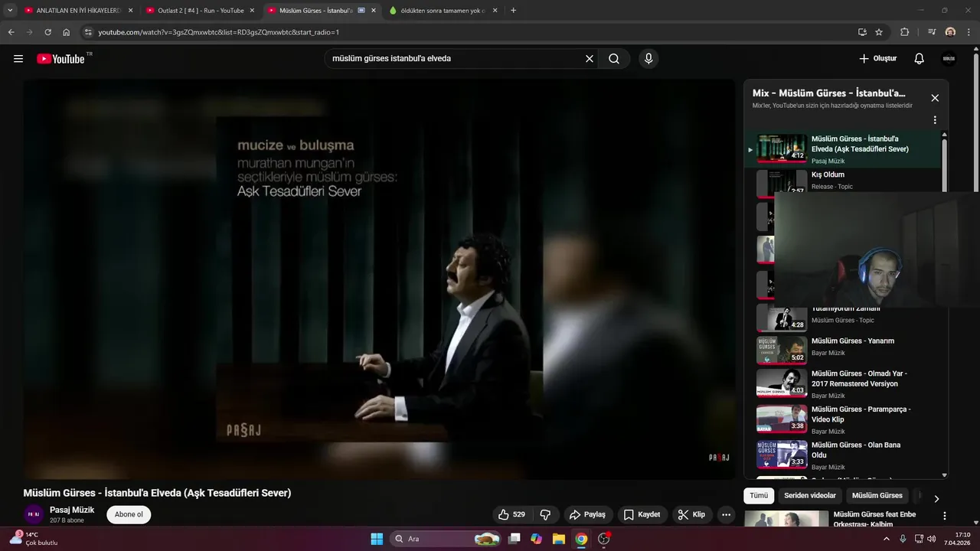Open Chrome three-dot menu

[x=969, y=32]
